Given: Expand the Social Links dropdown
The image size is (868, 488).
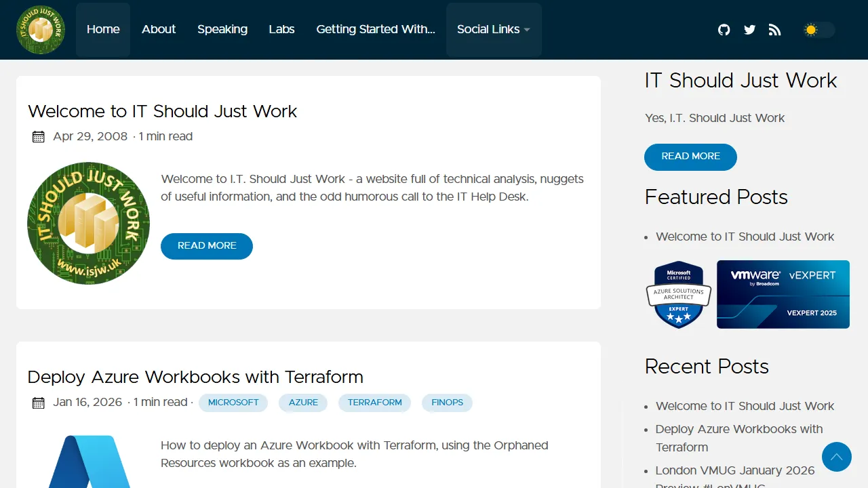Looking at the screenshot, I should [x=494, y=30].
